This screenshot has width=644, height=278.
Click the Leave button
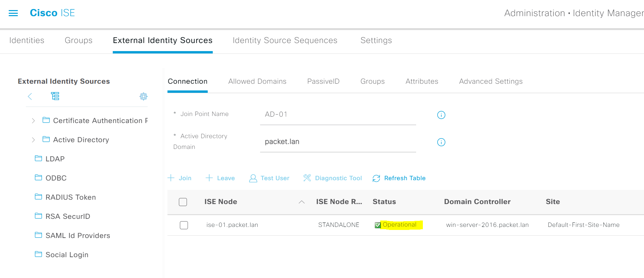220,178
